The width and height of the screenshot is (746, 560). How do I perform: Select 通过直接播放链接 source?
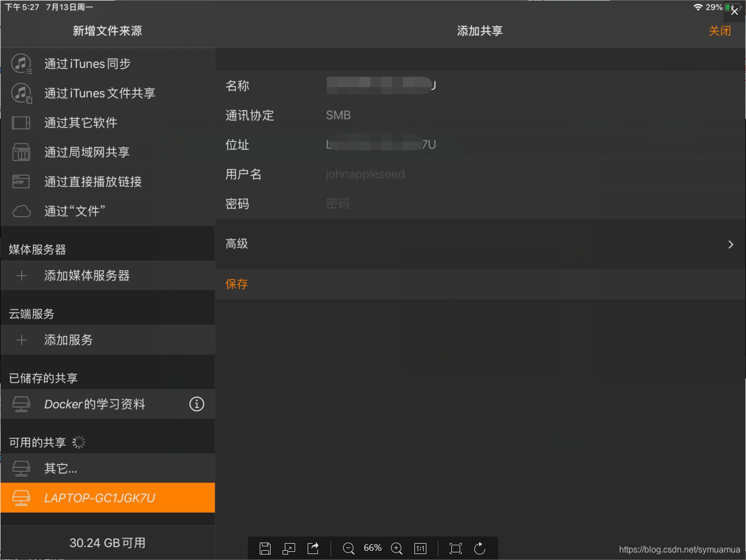(x=108, y=181)
